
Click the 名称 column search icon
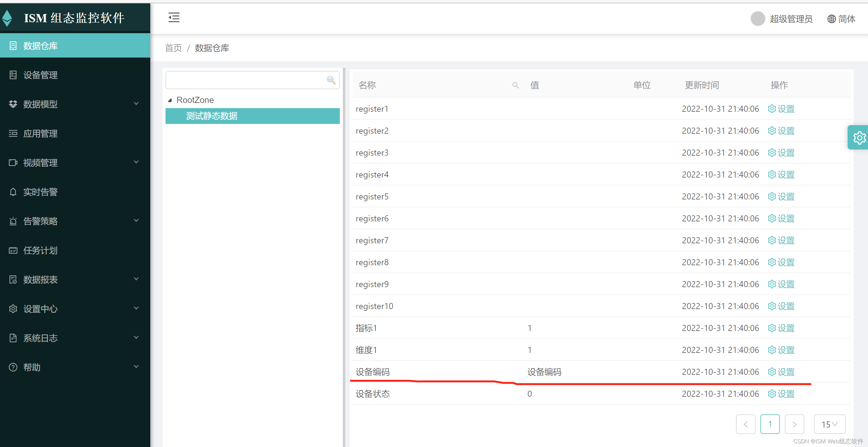pyautogui.click(x=515, y=85)
